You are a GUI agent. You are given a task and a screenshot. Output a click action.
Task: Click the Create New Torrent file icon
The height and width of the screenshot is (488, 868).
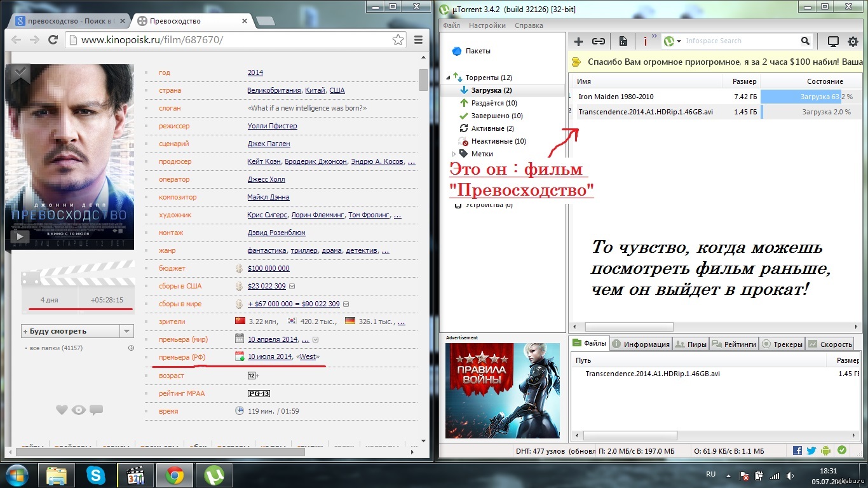pos(623,41)
